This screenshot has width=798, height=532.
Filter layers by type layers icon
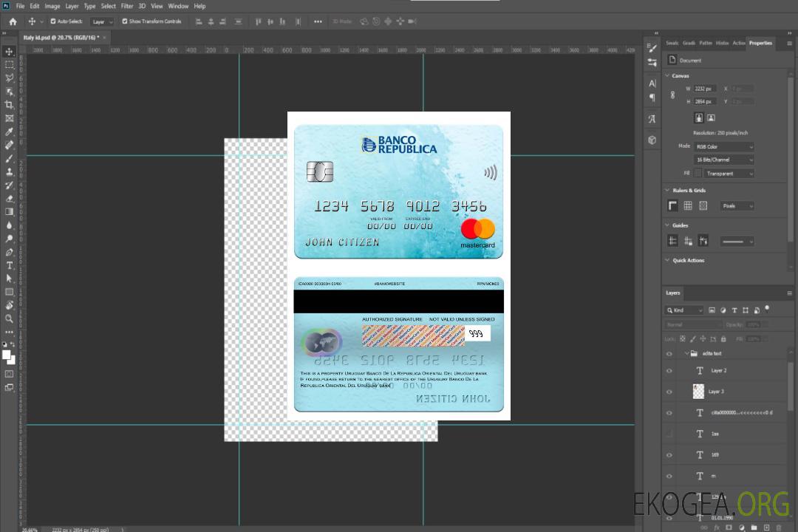coord(734,310)
